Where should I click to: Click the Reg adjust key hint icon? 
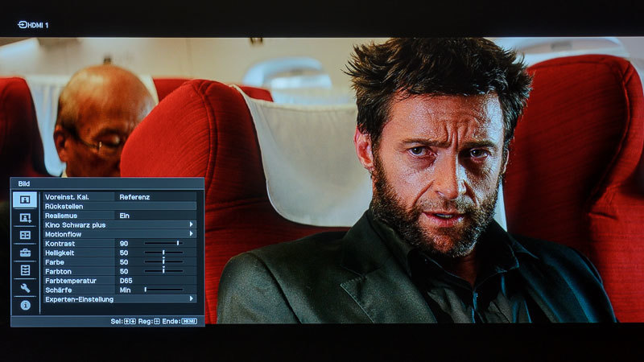(157, 321)
